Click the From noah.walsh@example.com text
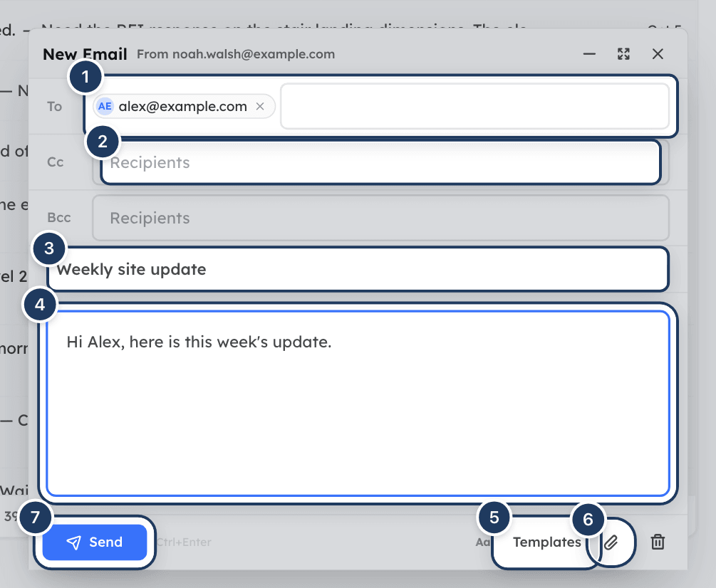The image size is (716, 588). coord(236,54)
